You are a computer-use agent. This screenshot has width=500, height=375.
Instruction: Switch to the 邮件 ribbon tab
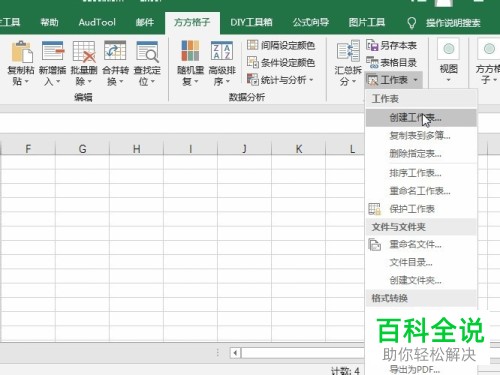pyautogui.click(x=145, y=22)
